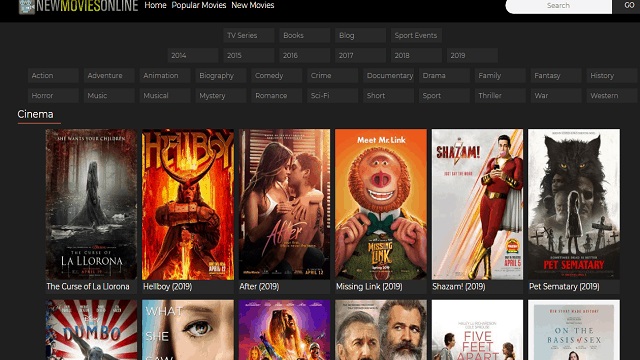Viewport: 640px width, 360px height.
Task: Switch to the Cinema tab
Action: click(x=36, y=114)
